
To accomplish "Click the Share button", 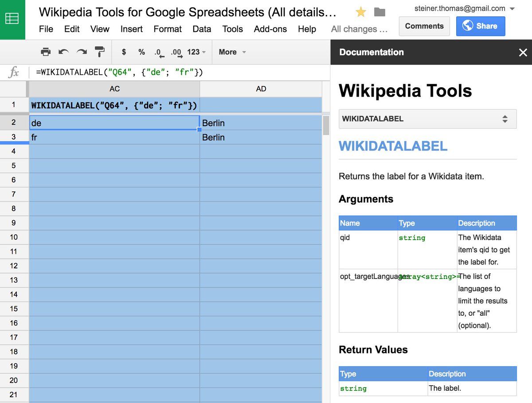I will click(x=481, y=26).
